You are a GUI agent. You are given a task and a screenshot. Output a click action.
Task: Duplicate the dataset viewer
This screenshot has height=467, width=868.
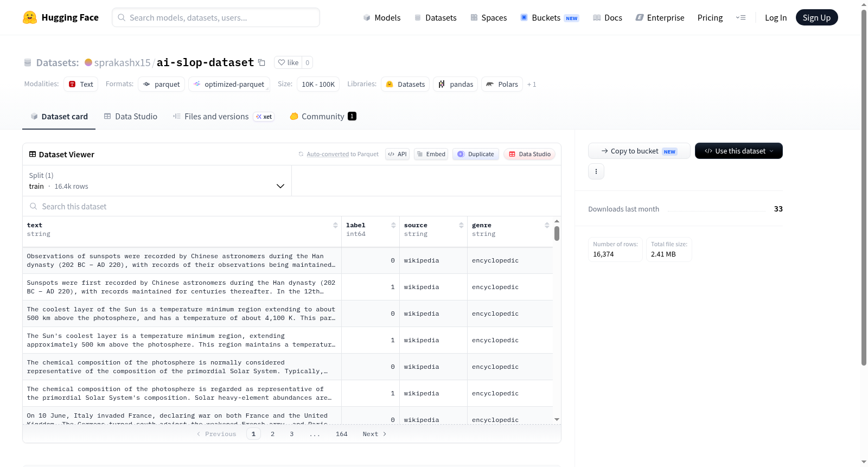476,154
